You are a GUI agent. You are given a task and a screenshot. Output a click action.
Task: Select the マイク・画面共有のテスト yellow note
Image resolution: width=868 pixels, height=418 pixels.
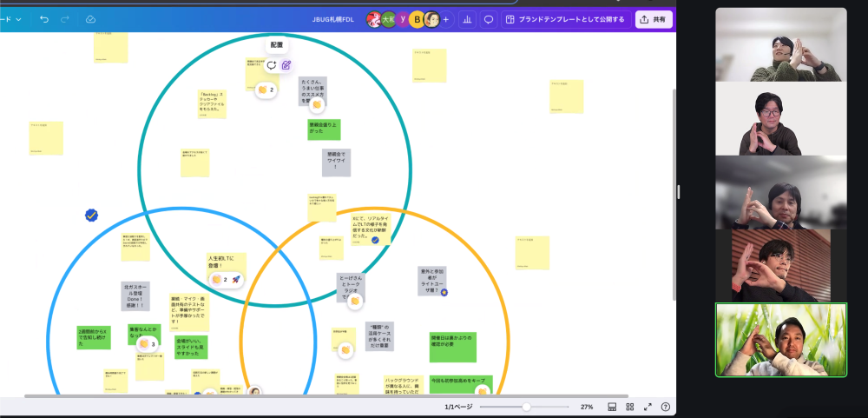coord(189,312)
